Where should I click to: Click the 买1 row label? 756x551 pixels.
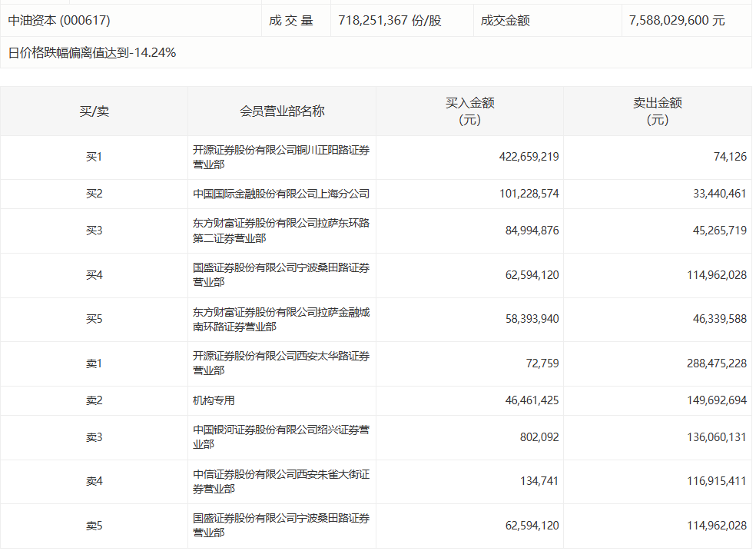(94, 157)
